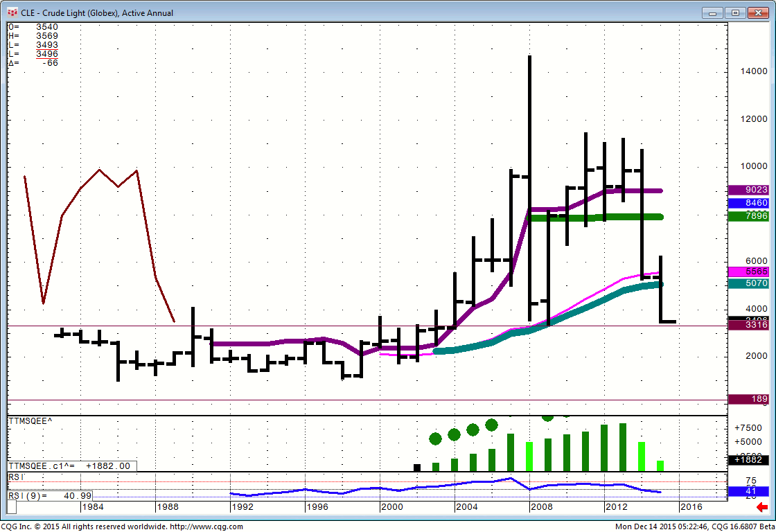Click the 1996 time axis label
The height and width of the screenshot is (532, 776).
(317, 507)
